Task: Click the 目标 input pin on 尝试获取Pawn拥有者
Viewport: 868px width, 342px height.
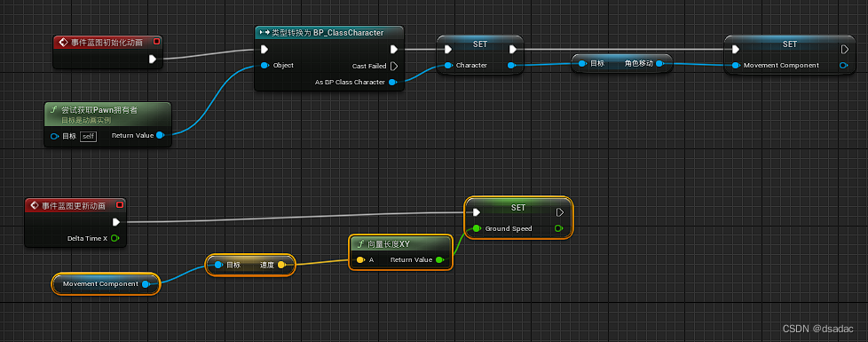Action: point(55,137)
